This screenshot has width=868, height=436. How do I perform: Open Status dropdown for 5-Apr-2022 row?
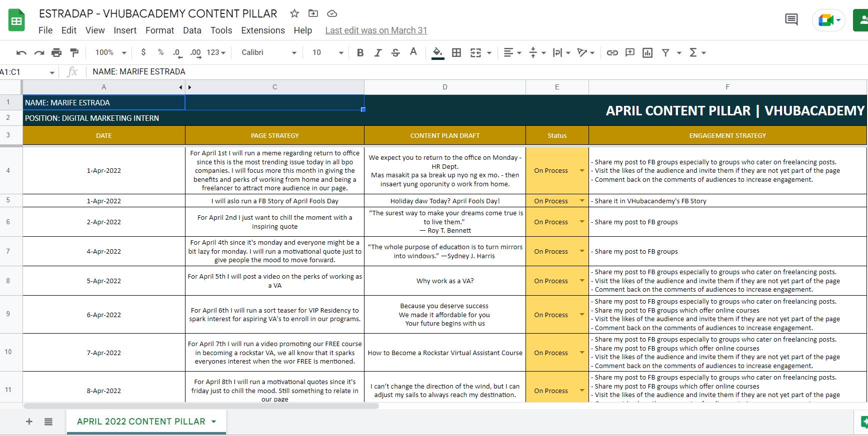click(582, 281)
